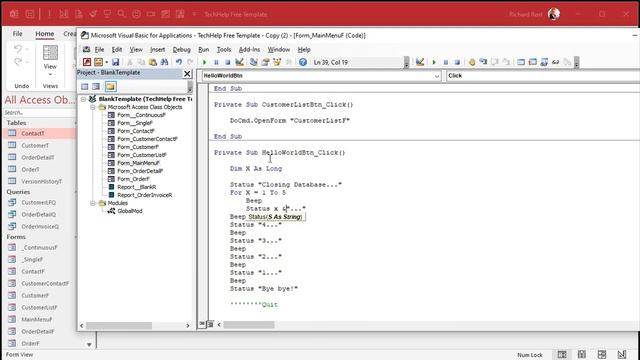Click the Paste icon in the VBA toolbar
Viewport: 640px width, 360px height.
153,62
